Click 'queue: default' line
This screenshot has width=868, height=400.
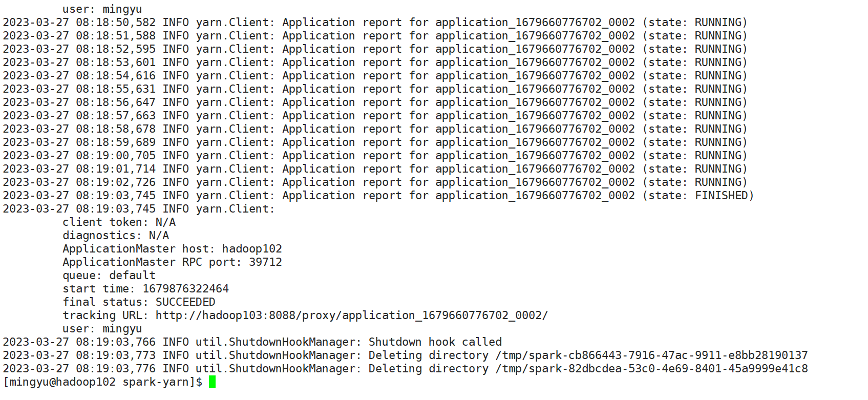click(x=109, y=276)
